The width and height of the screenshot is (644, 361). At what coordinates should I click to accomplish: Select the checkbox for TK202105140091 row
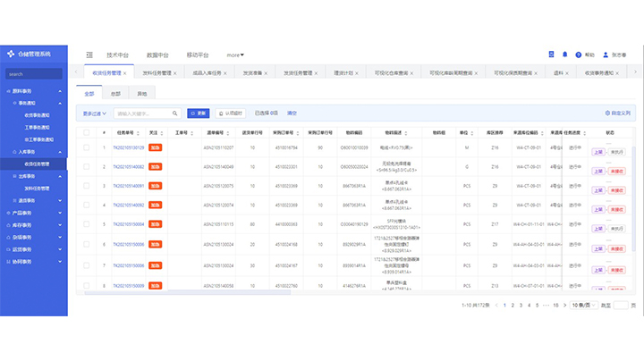click(x=87, y=186)
